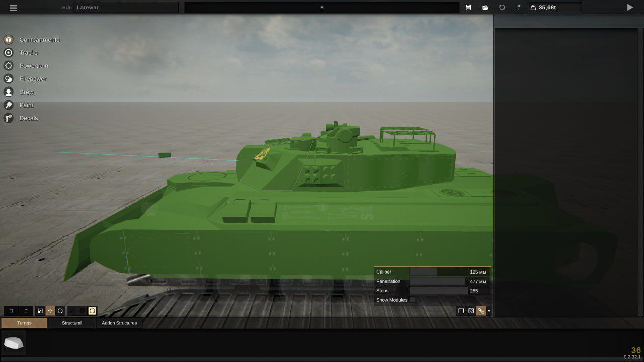
Task: Switch to the Addon Structures tab
Action: click(119, 323)
